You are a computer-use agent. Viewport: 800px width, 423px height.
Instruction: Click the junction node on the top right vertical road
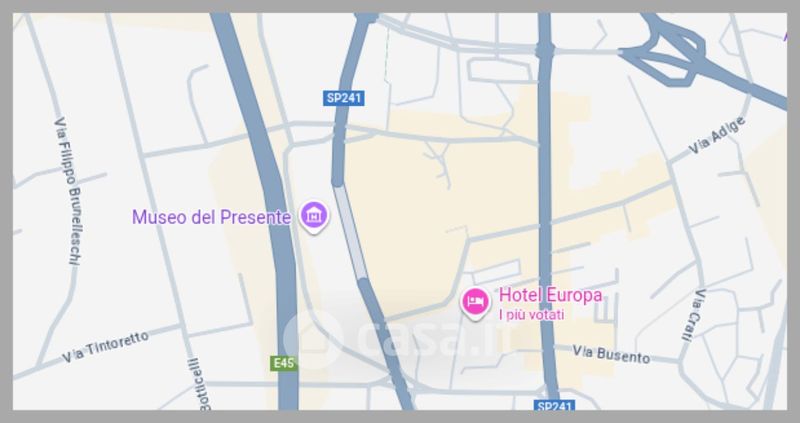pyautogui.click(x=544, y=51)
